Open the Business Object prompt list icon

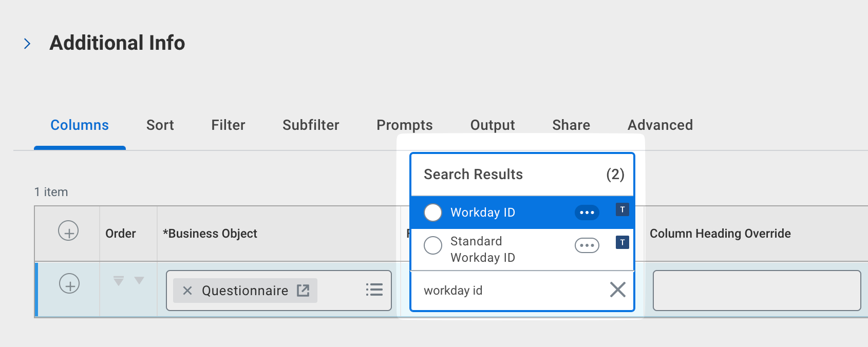(374, 290)
